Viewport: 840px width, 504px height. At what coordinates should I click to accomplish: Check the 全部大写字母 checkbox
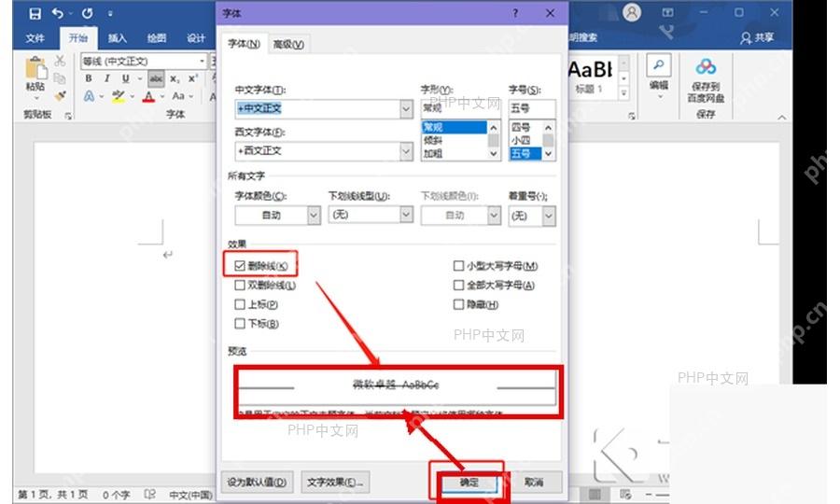(x=458, y=285)
